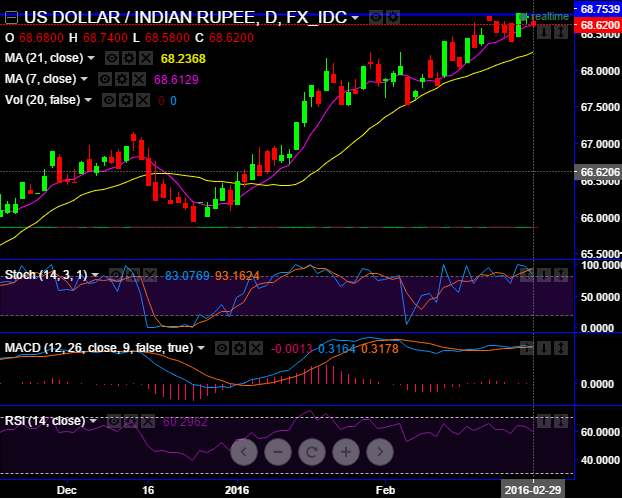Click the MACD signal value 0.3178

point(380,349)
